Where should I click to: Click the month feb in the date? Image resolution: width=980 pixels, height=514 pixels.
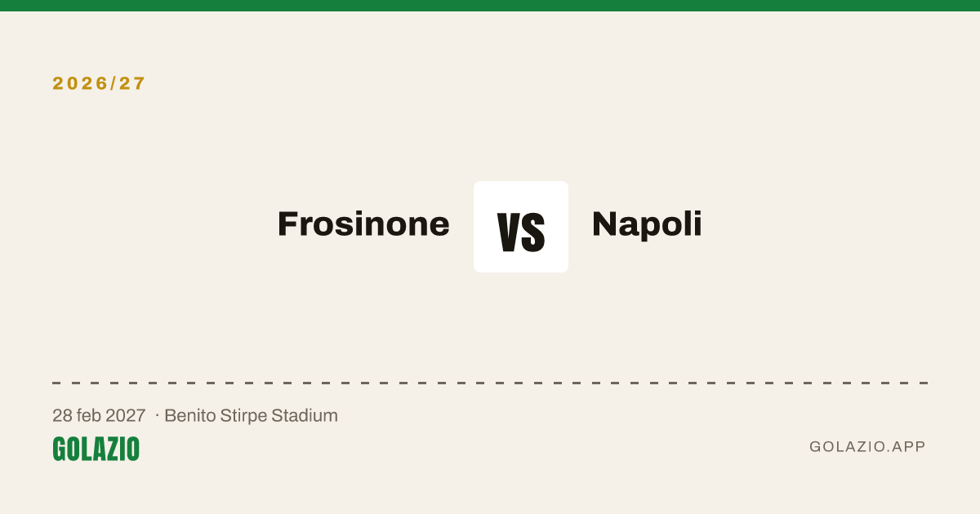[90, 415]
